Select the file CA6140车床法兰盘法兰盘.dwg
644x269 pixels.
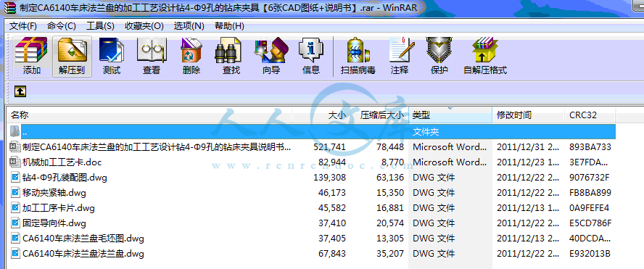[83, 253]
